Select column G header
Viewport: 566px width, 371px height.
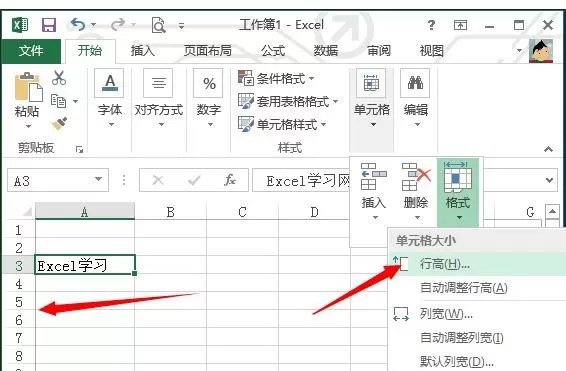(x=530, y=212)
